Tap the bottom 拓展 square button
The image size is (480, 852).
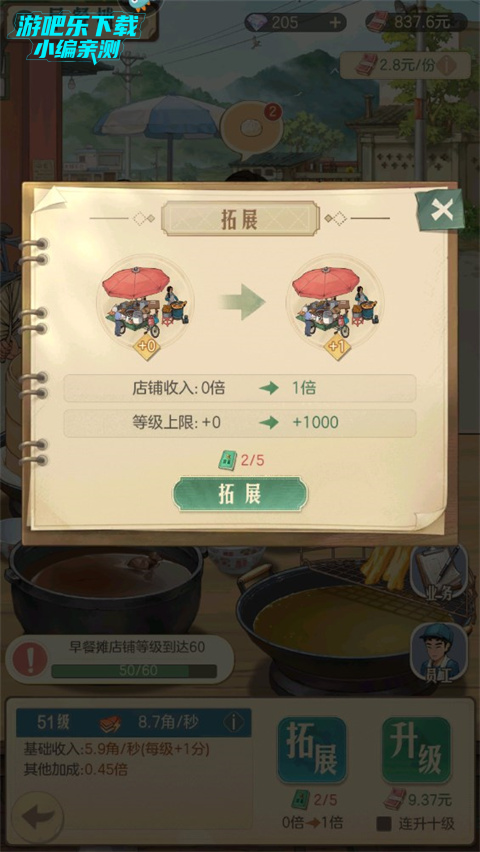[311, 750]
